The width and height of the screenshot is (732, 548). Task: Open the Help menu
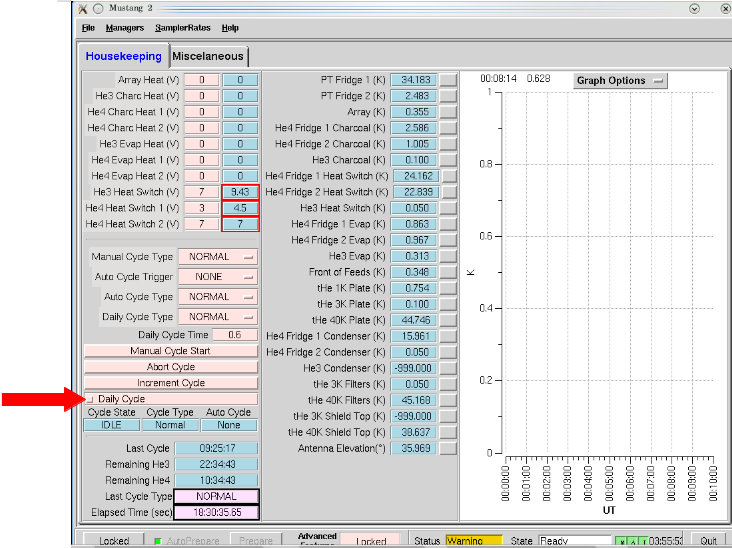click(x=230, y=28)
